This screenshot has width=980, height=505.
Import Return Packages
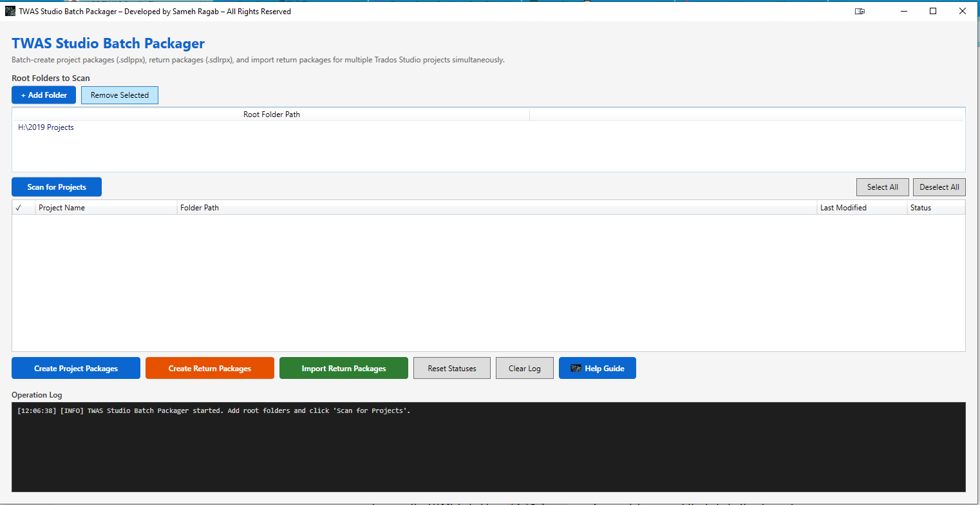pos(343,367)
